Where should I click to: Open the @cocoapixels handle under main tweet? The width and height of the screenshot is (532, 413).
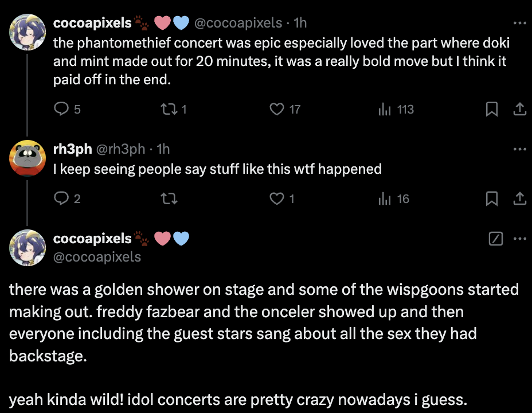coord(96,256)
